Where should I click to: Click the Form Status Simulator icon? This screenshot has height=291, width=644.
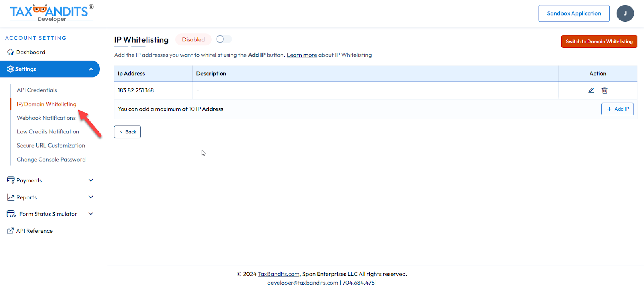pos(11,214)
